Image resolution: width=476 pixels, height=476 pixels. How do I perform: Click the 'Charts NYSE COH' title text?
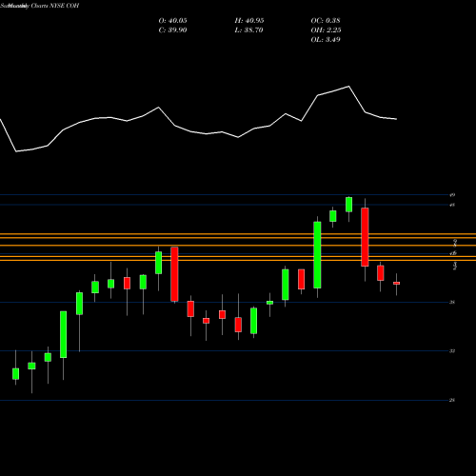tap(55, 6)
